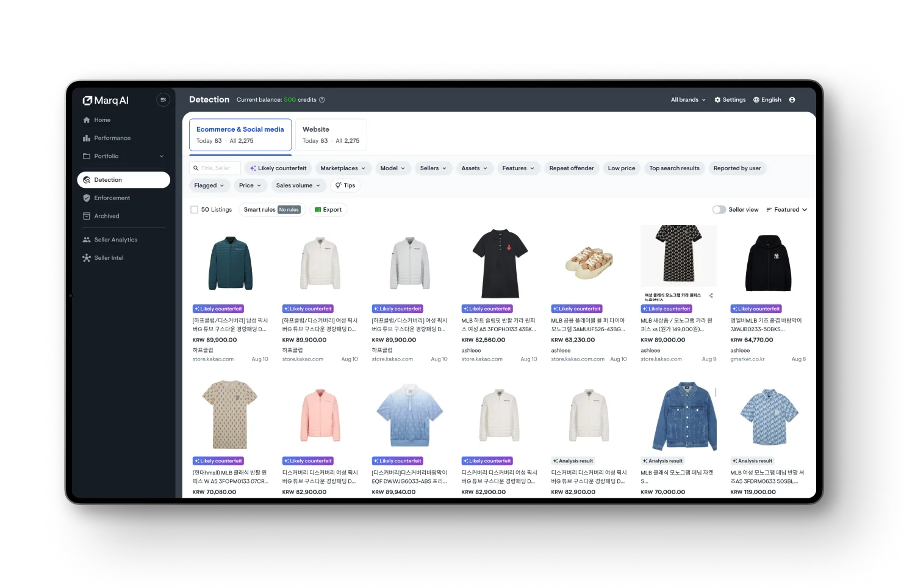
Task: Click the account profile icon top right
Action: click(x=791, y=99)
